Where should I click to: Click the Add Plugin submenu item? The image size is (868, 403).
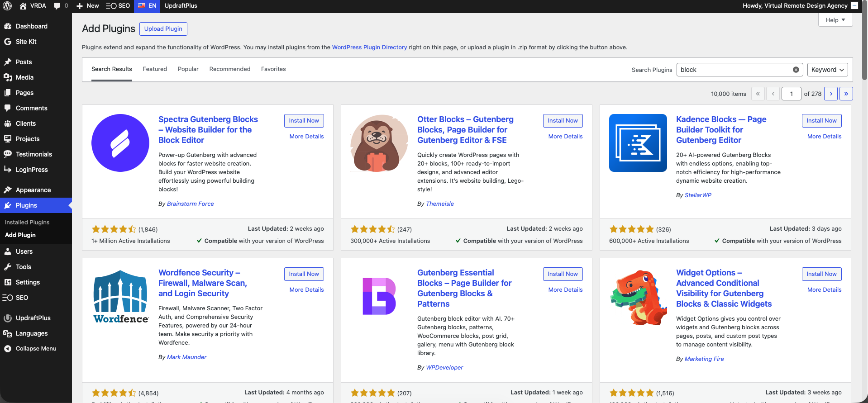coord(20,235)
